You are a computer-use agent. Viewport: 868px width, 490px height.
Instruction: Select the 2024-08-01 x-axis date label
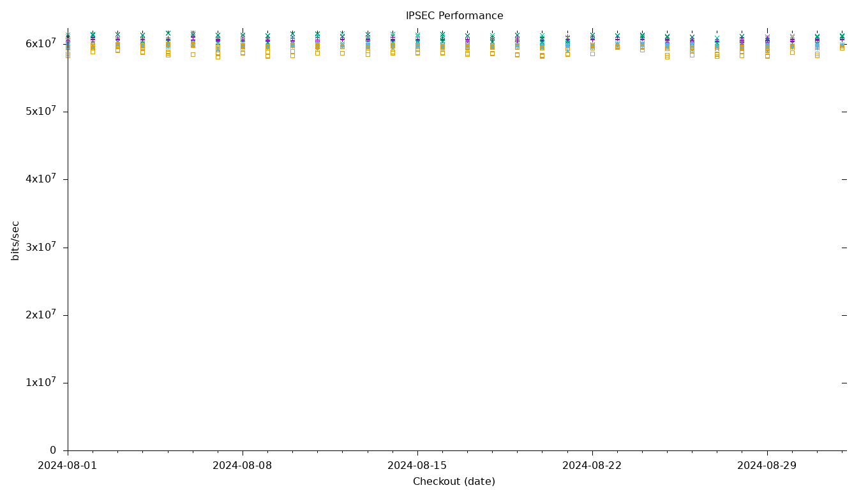point(68,466)
